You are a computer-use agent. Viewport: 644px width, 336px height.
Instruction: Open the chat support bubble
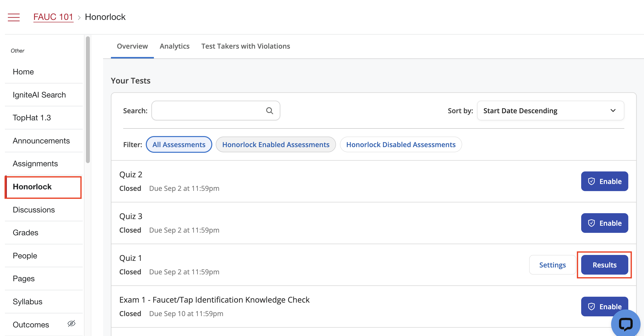click(x=626, y=324)
